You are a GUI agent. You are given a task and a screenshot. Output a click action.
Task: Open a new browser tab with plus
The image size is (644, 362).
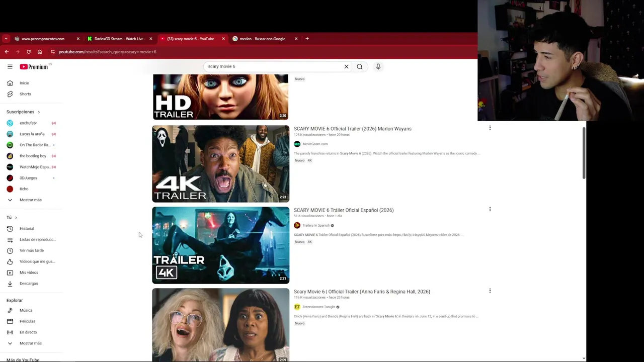[x=307, y=39]
